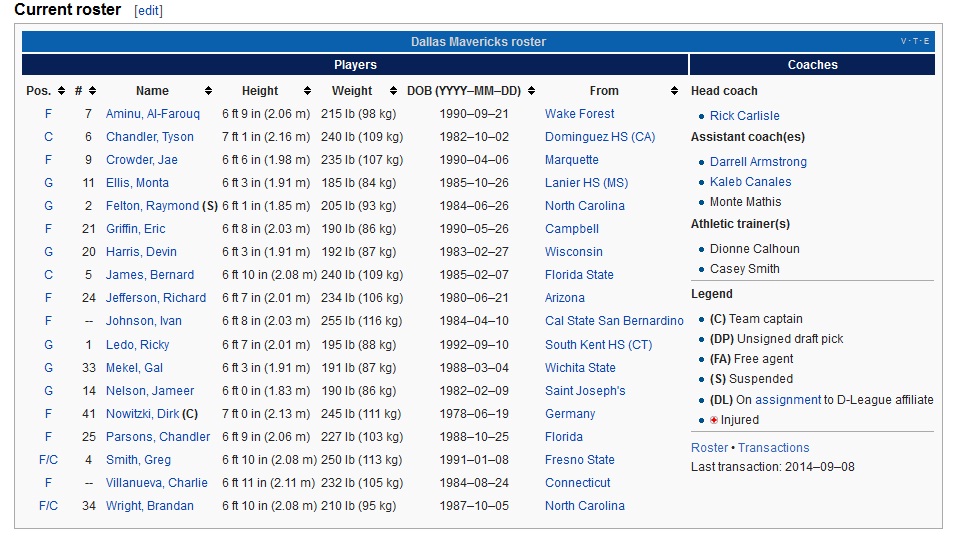
Task: Click the red injured cross icon
Action: [x=714, y=420]
